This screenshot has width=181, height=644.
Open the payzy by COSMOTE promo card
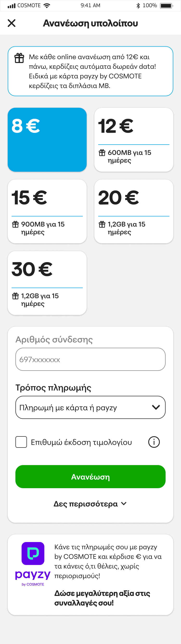point(90,575)
